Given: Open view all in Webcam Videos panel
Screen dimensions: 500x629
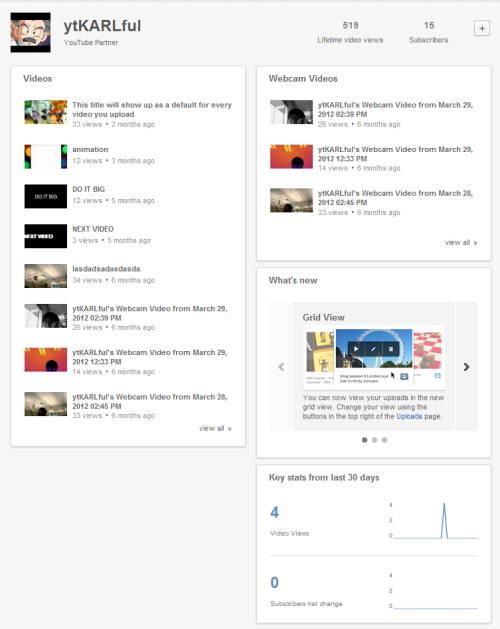Looking at the screenshot, I should tap(461, 243).
